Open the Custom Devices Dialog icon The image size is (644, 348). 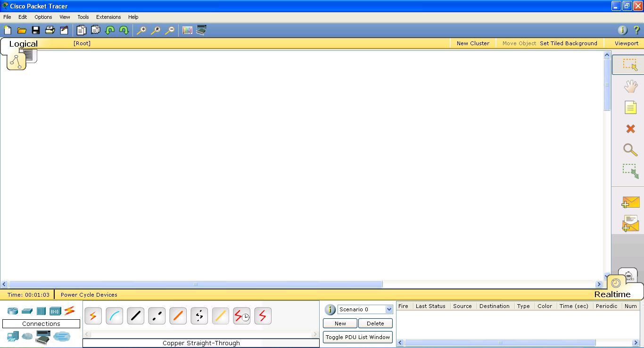click(x=201, y=30)
